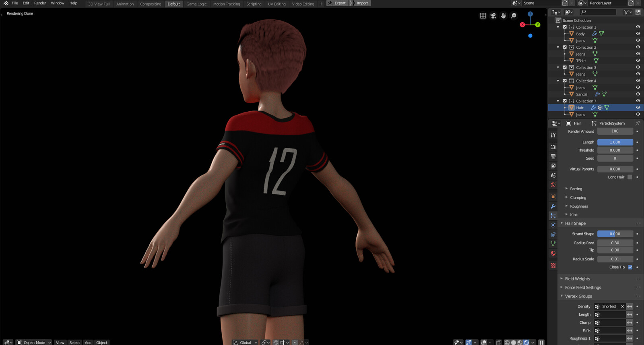Viewport: 644px width, 345px height.
Task: Enable the Long Hair checkbox
Action: 630,177
